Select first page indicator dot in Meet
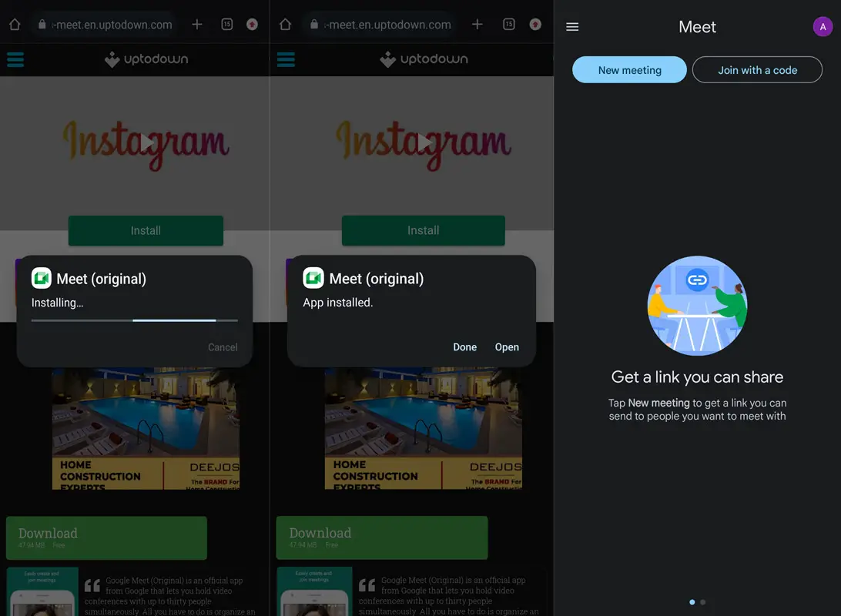This screenshot has width=841, height=616. pos(692,602)
